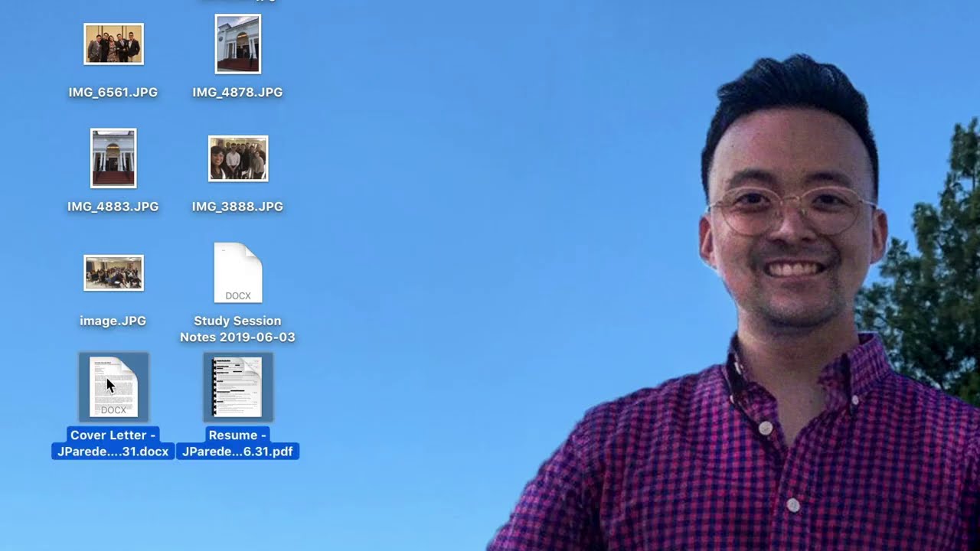Select the IMG_6561.JPG photo thumbnail

click(113, 44)
